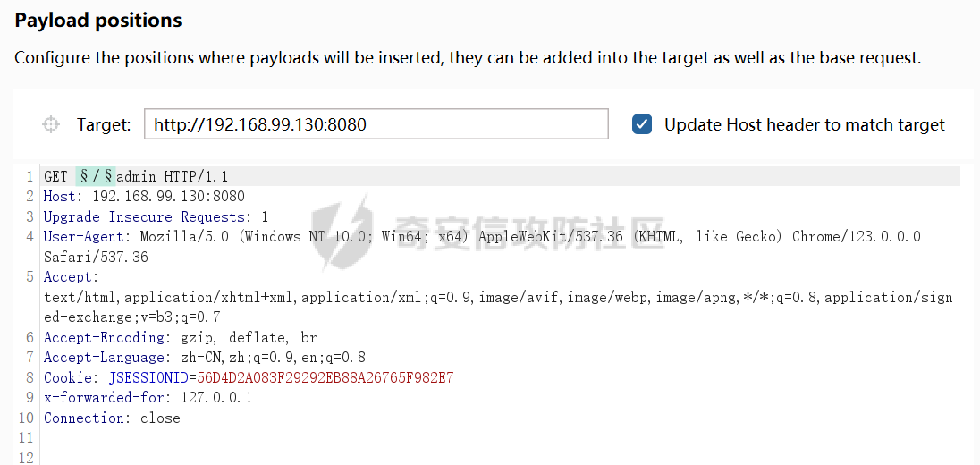Click the Target label text
Screen dimensions: 980x465
click(x=104, y=124)
